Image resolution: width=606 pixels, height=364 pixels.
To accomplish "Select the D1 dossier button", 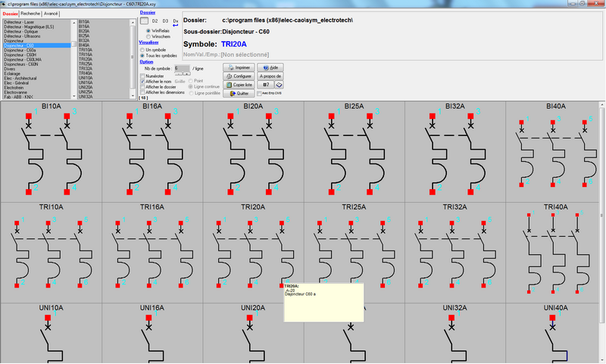I will point(144,21).
